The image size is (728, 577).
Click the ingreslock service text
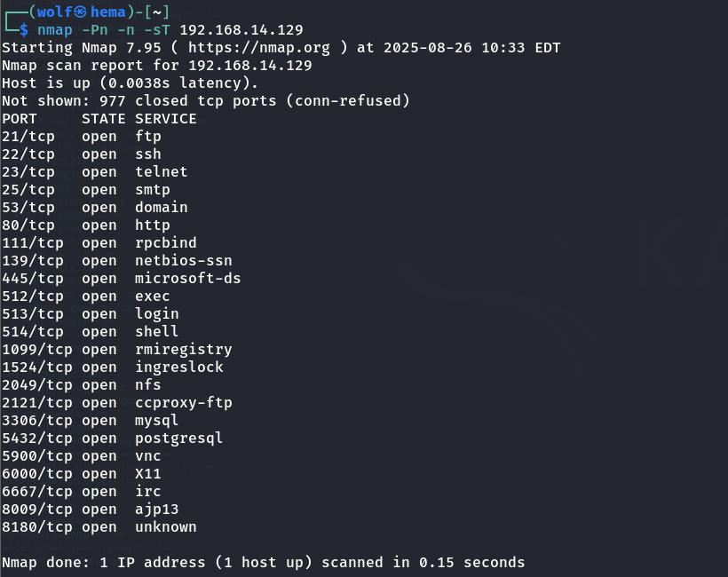tap(178, 368)
